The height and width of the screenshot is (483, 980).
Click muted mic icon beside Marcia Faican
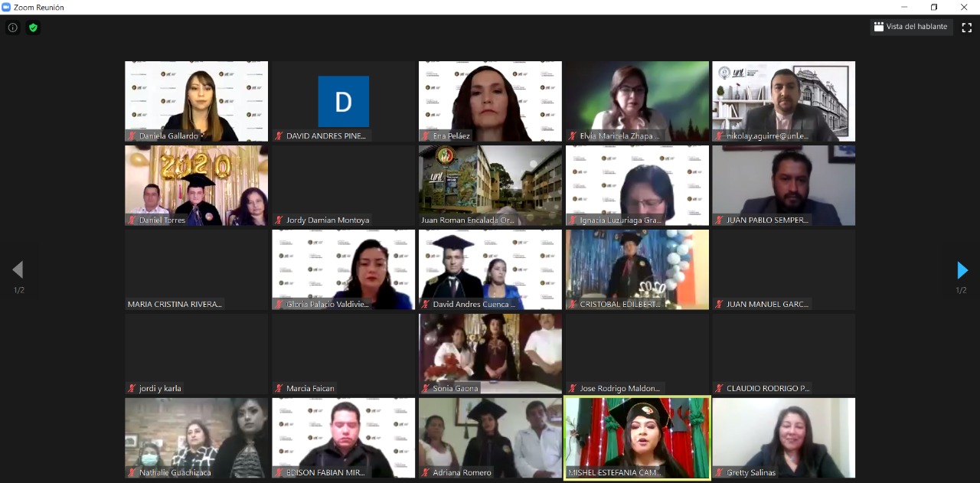pyautogui.click(x=279, y=388)
